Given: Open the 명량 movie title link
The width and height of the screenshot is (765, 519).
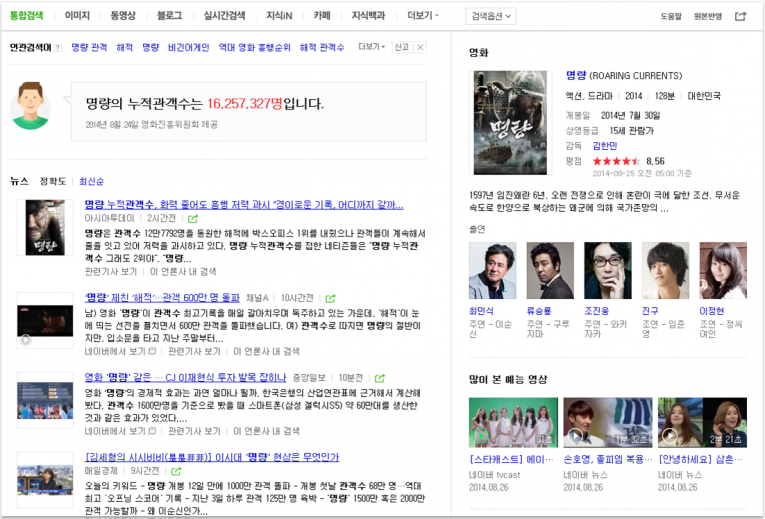Looking at the screenshot, I should point(576,75).
